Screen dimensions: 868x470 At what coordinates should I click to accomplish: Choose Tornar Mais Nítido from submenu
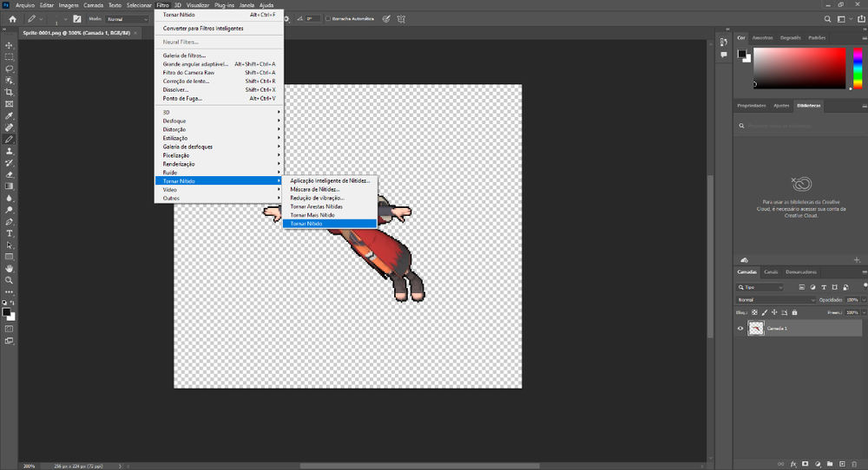312,215
